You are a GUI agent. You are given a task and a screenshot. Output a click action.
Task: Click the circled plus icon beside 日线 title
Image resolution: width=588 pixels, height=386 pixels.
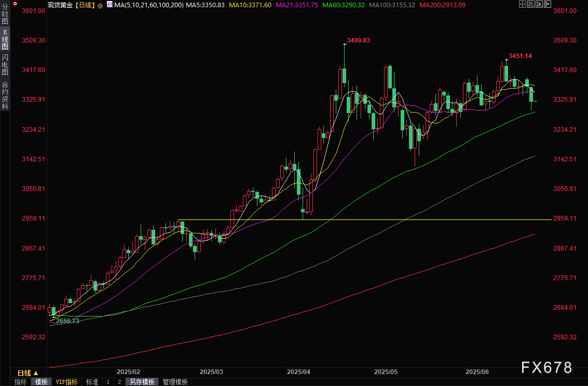100,5
